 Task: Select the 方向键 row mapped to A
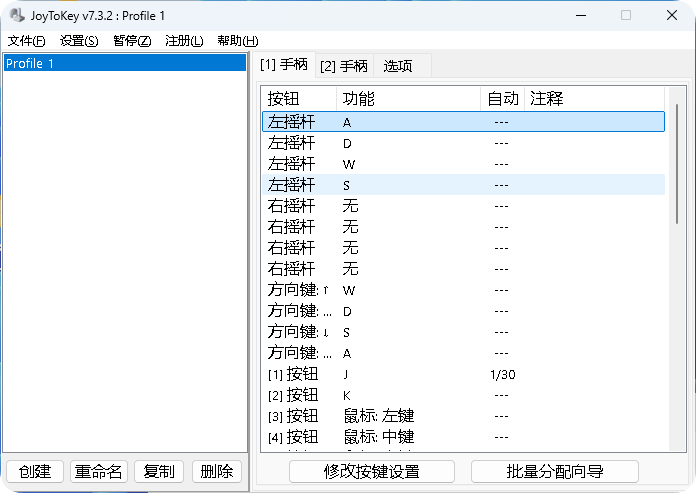463,353
